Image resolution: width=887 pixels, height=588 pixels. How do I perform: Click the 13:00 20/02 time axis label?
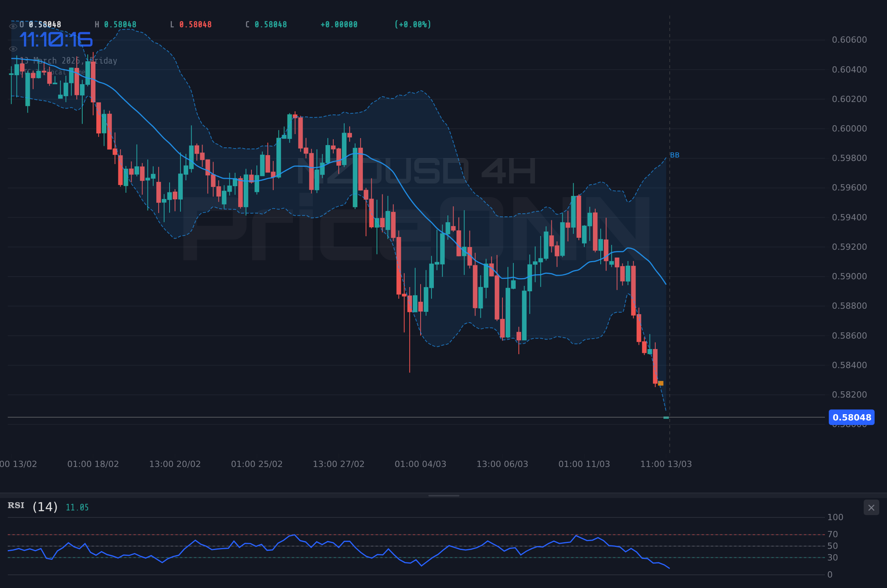175,464
